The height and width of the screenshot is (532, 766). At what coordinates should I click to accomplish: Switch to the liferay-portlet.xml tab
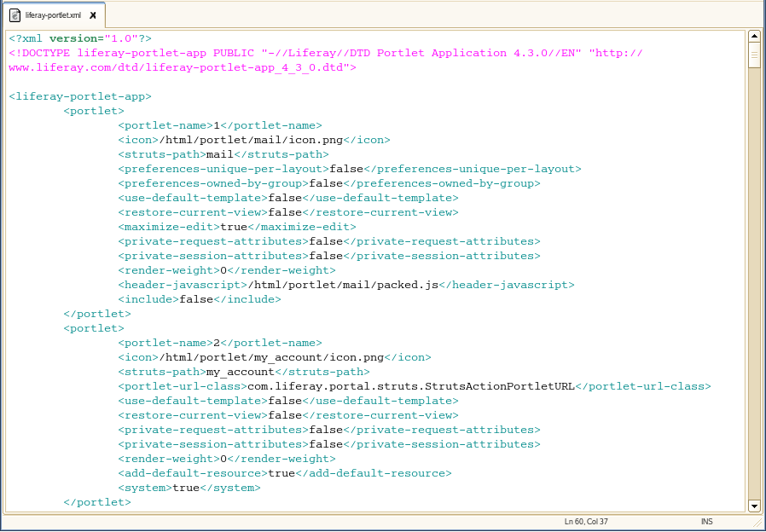click(51, 14)
